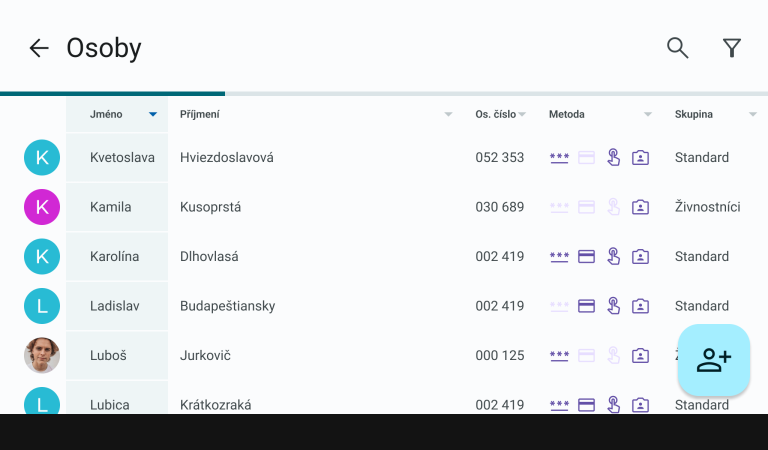Click the back arrow next to Osoby
Viewport: 768px width, 450px height.
pos(39,48)
